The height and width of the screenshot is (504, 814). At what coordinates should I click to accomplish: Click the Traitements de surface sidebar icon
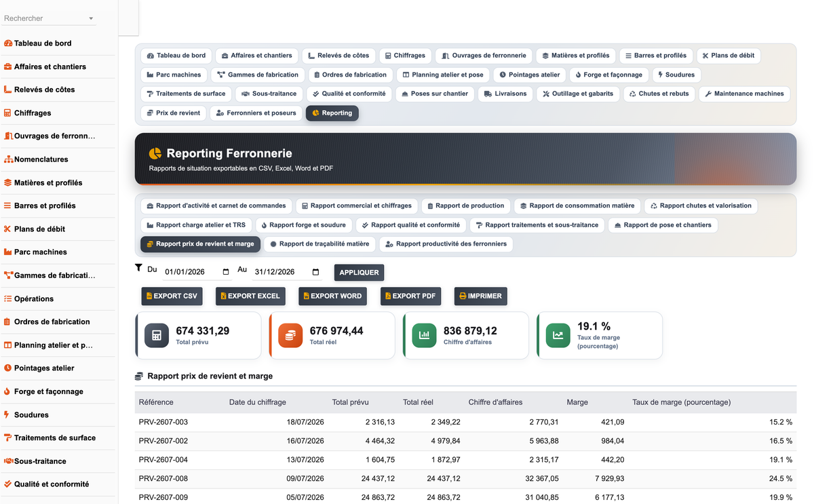pyautogui.click(x=8, y=438)
